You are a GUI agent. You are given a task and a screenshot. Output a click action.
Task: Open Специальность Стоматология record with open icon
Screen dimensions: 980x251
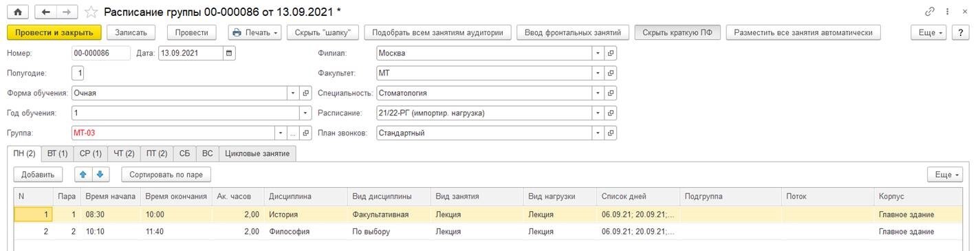click(x=611, y=93)
